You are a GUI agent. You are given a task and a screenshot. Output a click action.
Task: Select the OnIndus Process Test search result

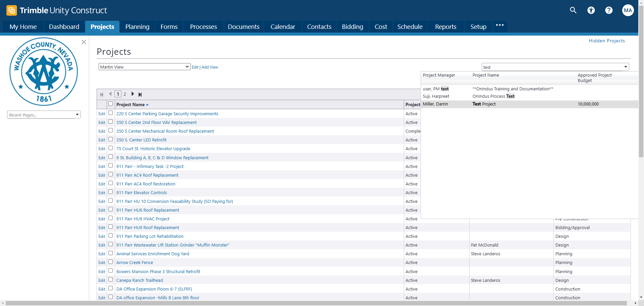point(529,96)
